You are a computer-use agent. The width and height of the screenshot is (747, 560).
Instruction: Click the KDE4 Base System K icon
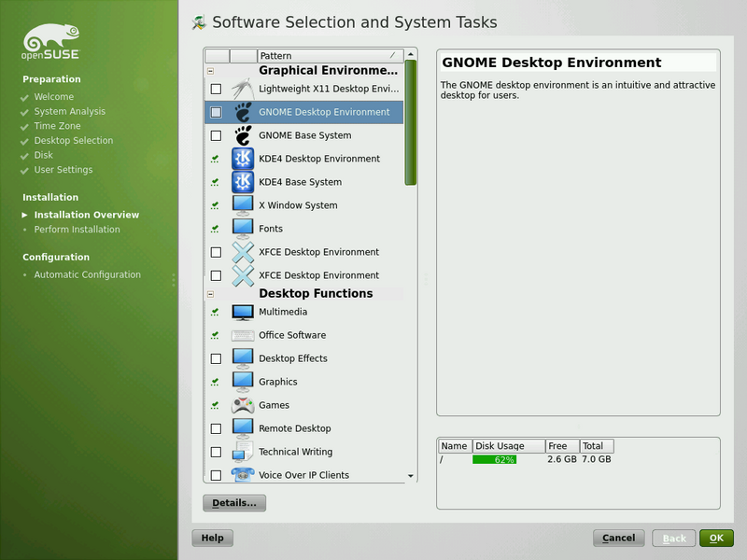tap(243, 182)
